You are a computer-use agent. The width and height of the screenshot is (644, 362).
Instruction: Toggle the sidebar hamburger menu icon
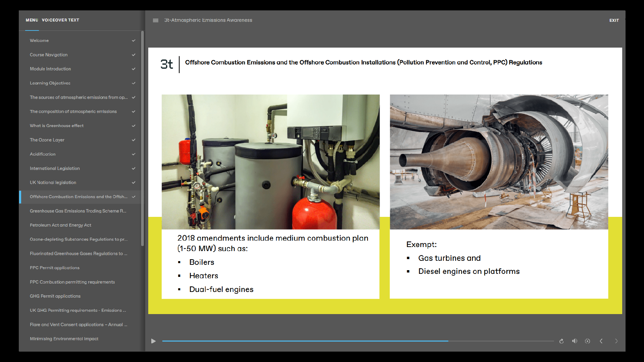(156, 20)
